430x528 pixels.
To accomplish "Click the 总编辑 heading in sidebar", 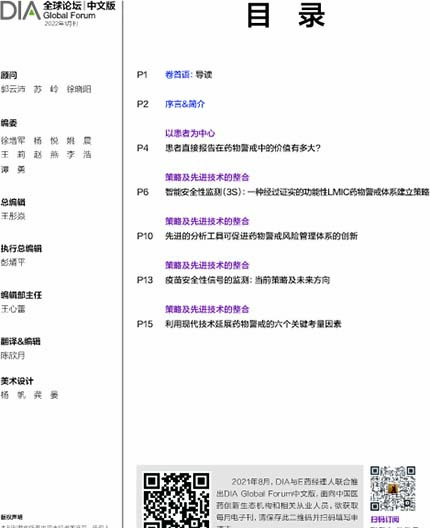I will pyautogui.click(x=13, y=202).
